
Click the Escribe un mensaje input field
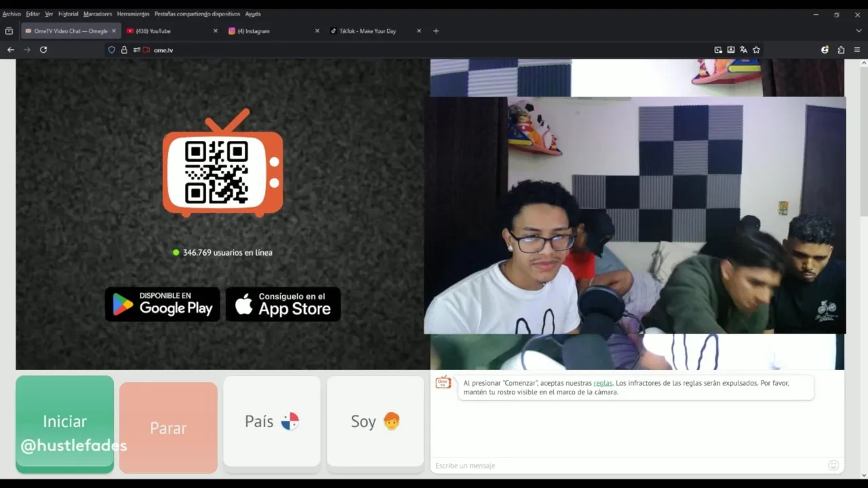(x=627, y=466)
